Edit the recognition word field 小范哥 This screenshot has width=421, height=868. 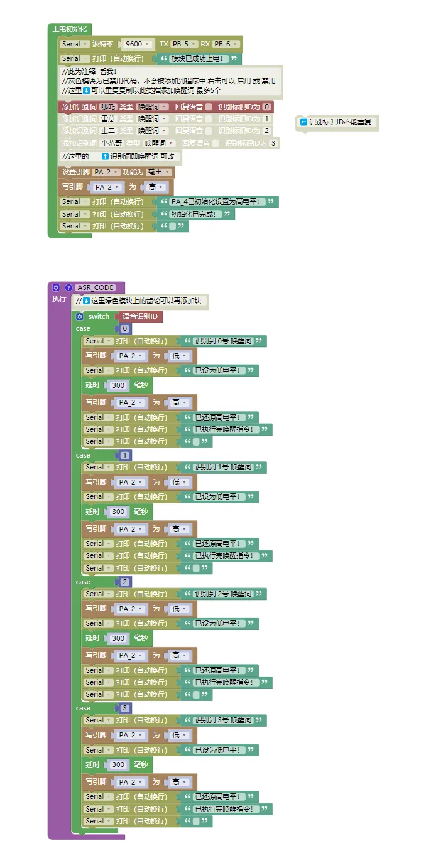(x=111, y=143)
